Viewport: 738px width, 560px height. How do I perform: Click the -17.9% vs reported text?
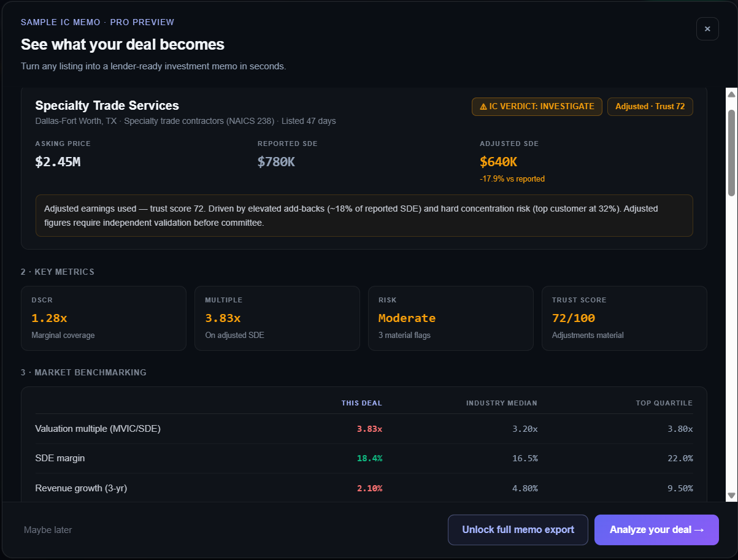click(512, 179)
